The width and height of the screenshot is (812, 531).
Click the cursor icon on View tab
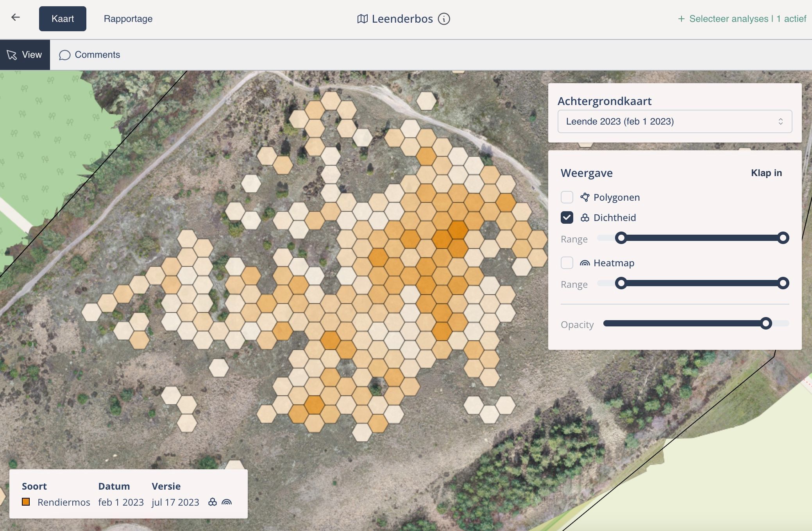(12, 55)
